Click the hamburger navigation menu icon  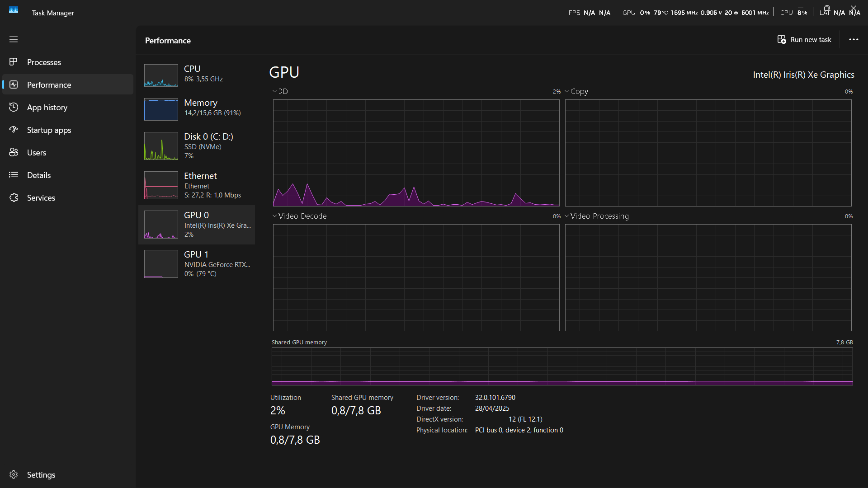click(x=14, y=39)
